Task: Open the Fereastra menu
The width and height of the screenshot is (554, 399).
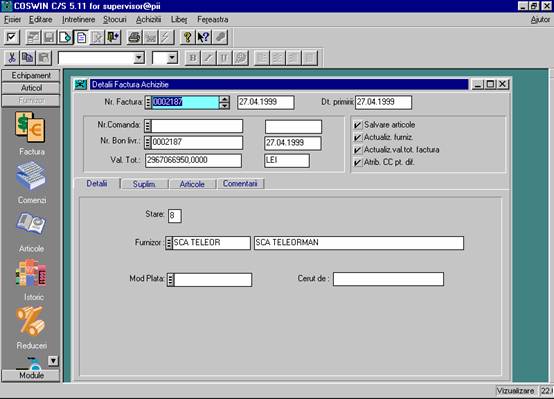Action: [213, 20]
